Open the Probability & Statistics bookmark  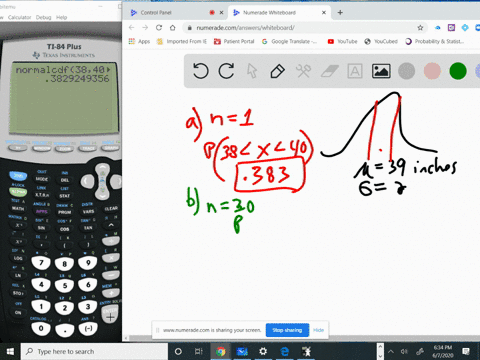point(434,41)
